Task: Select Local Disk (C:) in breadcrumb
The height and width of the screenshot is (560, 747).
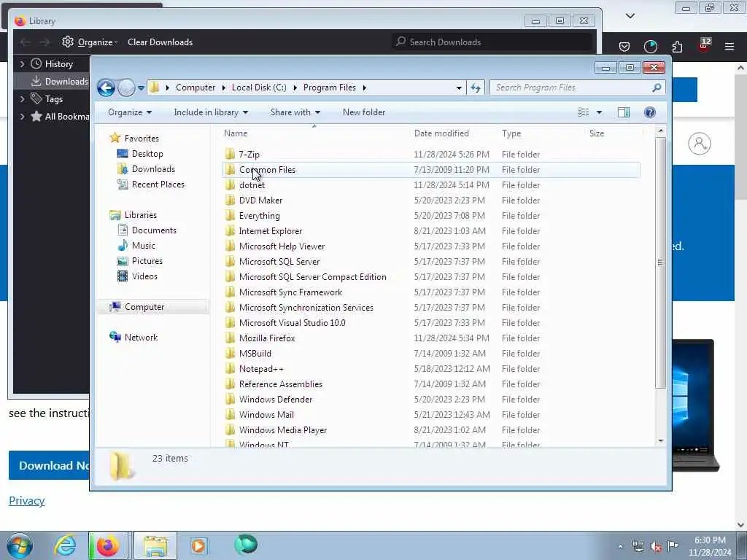Action: (259, 87)
